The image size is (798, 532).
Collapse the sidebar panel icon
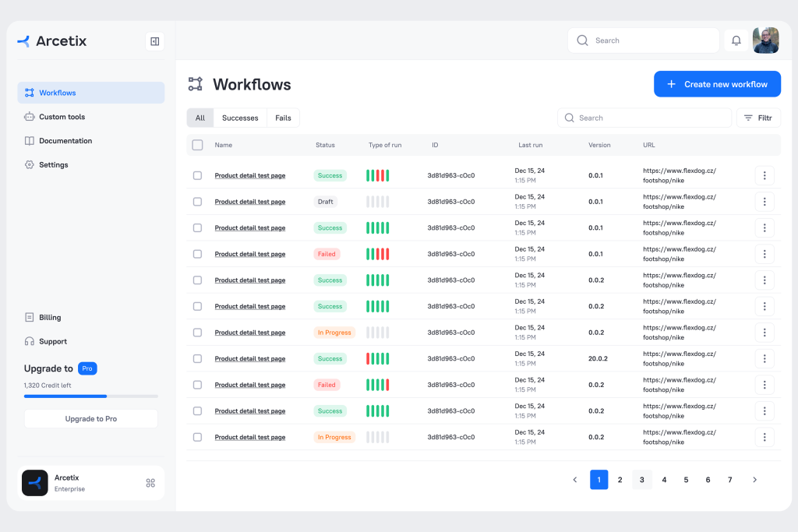point(154,41)
